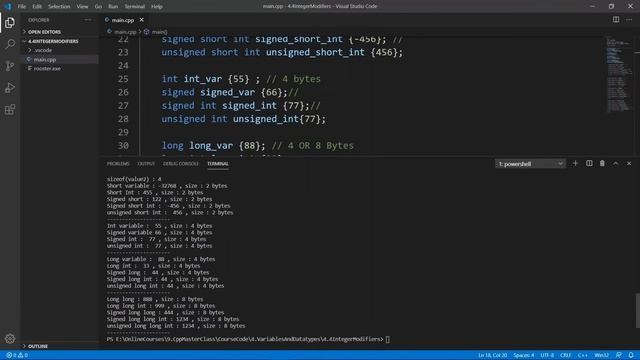Expand the Outline section

pos(38,346)
